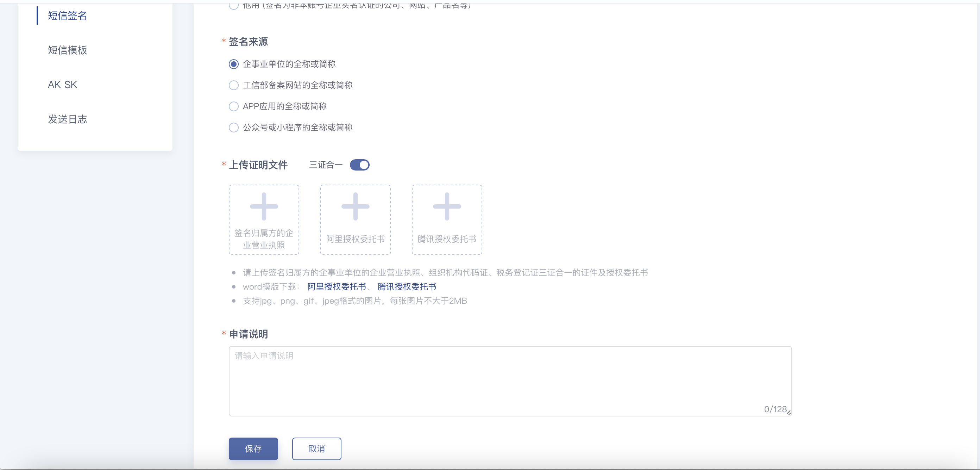Download the 腾讯授权委托书 word template link
This screenshot has width=980, height=470.
pos(407,287)
